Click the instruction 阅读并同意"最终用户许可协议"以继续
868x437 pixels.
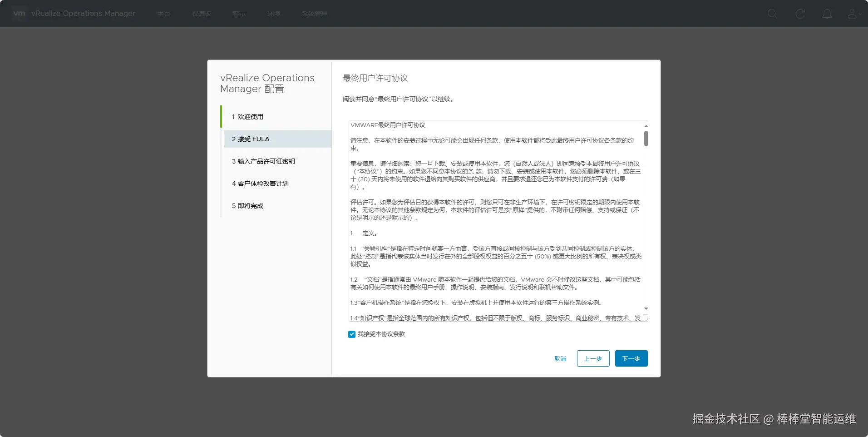pyautogui.click(x=398, y=99)
